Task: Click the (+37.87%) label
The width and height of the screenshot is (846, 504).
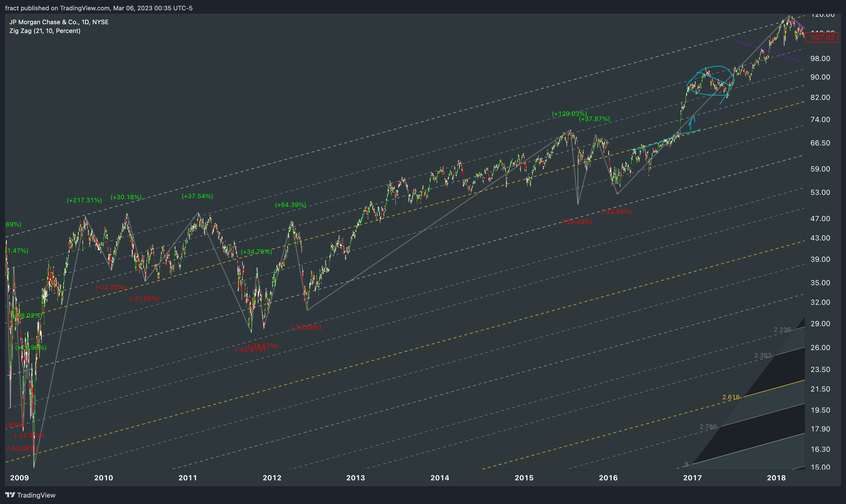Action: click(594, 119)
